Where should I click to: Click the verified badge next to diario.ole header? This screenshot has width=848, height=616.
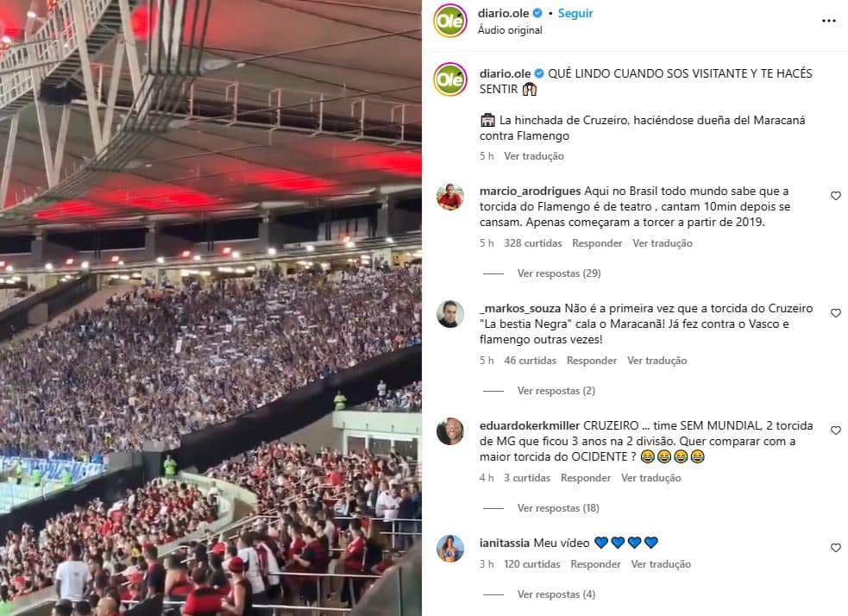[x=537, y=13]
